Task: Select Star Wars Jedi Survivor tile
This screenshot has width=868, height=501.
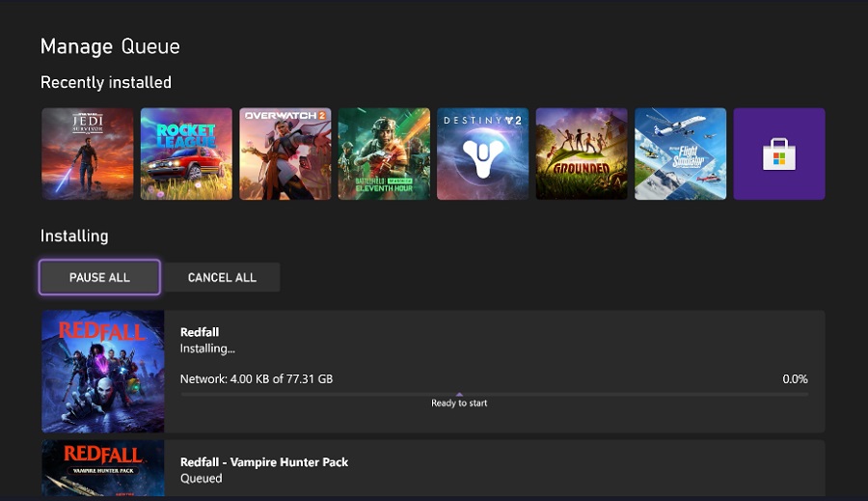Action: click(87, 153)
